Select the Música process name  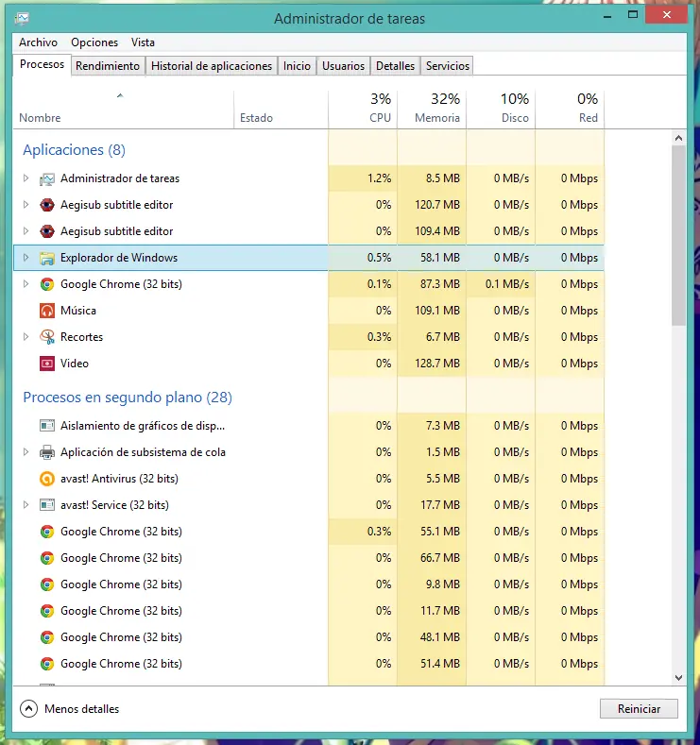(x=78, y=311)
